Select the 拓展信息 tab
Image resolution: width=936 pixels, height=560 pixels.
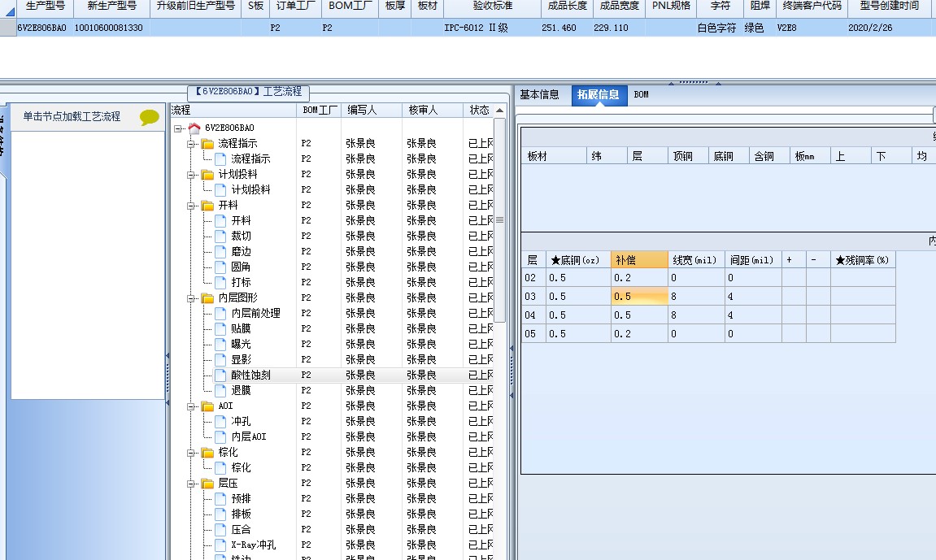599,95
